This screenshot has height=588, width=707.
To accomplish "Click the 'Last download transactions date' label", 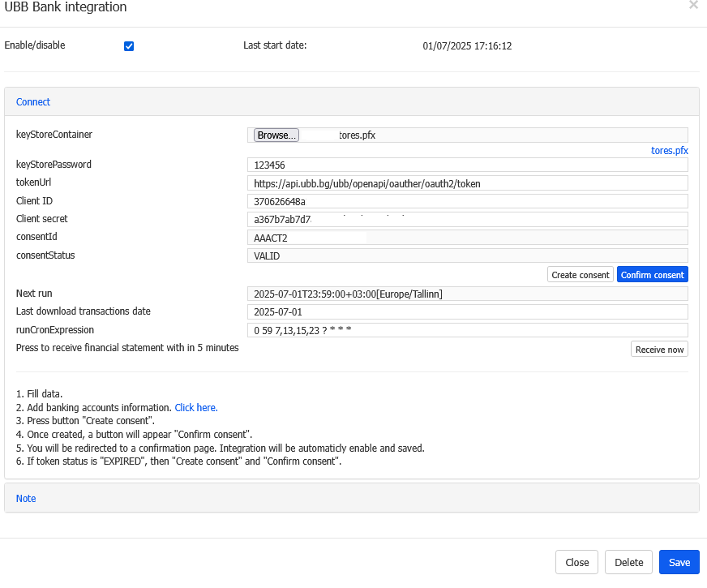I will [84, 311].
